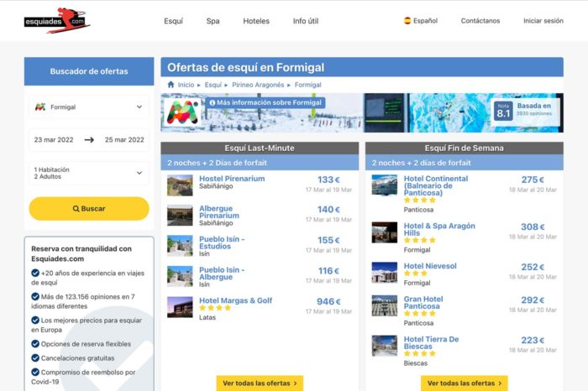Image resolution: width=588 pixels, height=391 pixels.
Task: Click Pueblo Isín - Estudios thumbnail
Action: coord(180,246)
